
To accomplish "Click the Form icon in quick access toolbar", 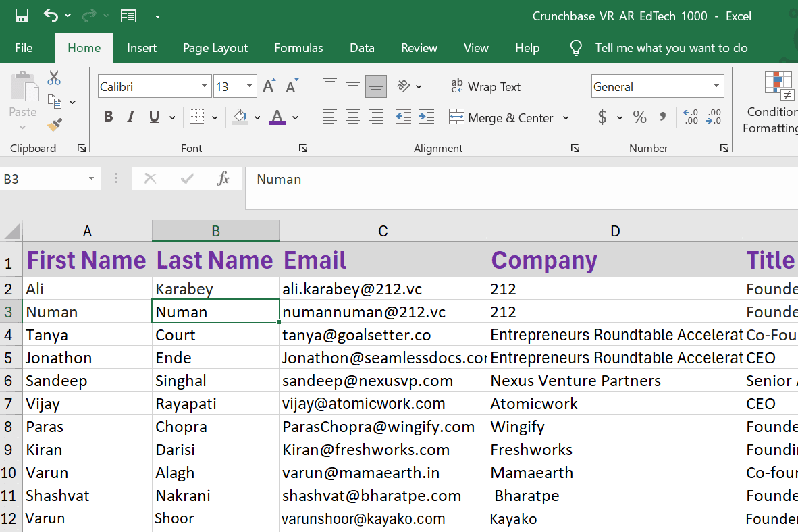I will point(128,16).
